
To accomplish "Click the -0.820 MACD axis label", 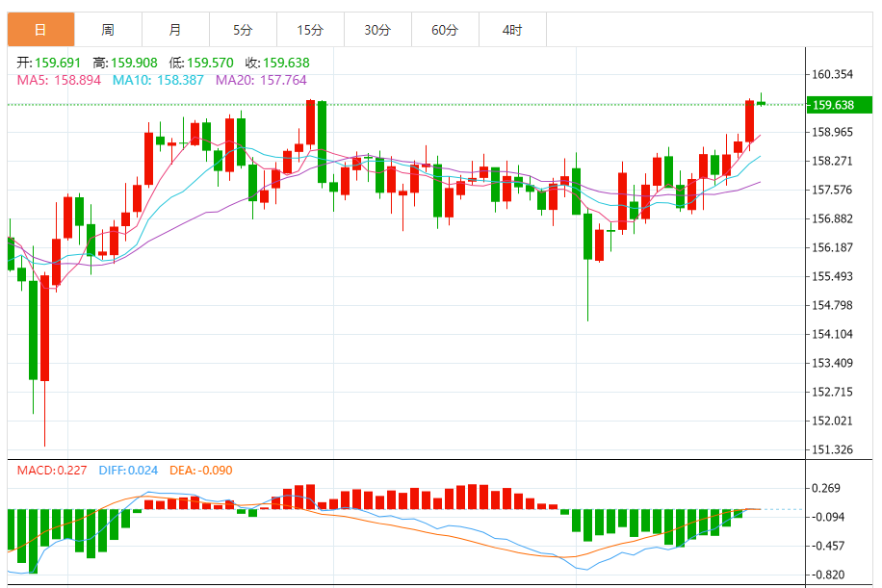I will coord(827,575).
